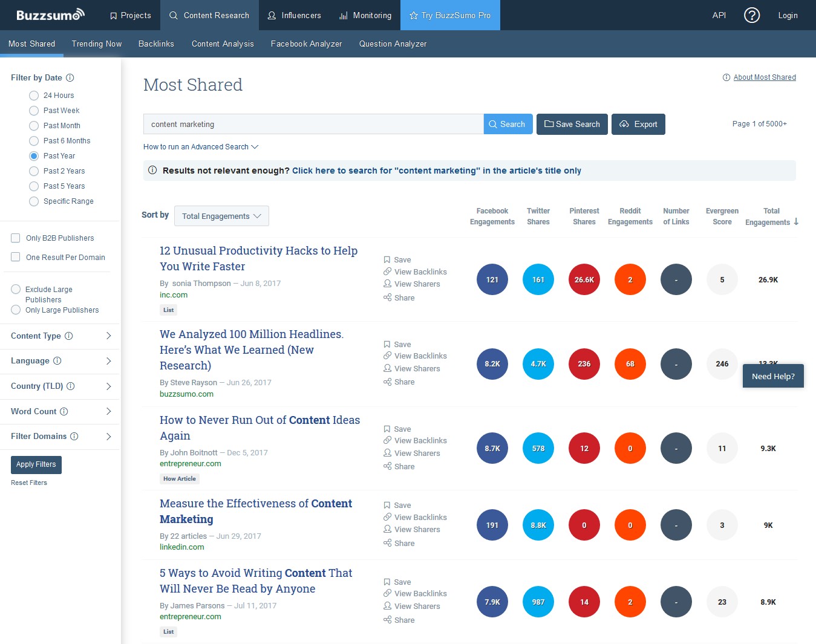
Task: Click the red 26.6K Pinterest shares circle
Action: [584, 280]
